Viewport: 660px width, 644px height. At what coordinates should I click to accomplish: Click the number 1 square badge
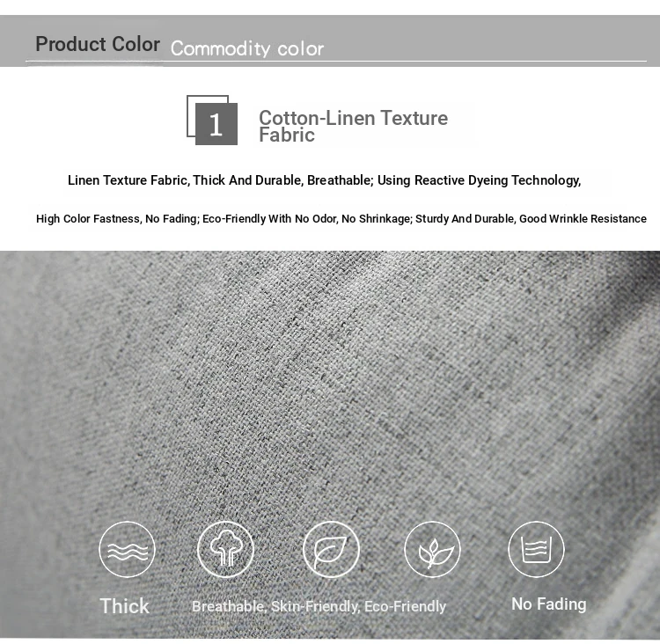tap(216, 124)
